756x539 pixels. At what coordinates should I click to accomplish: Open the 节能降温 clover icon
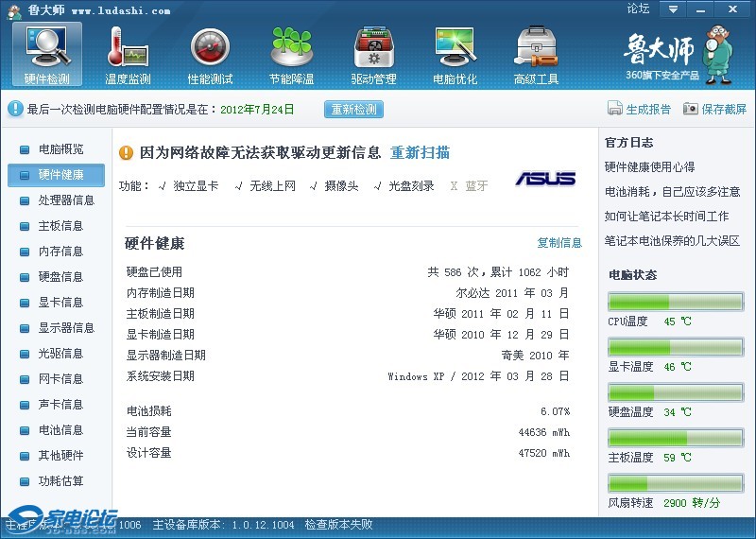pyautogui.click(x=291, y=47)
